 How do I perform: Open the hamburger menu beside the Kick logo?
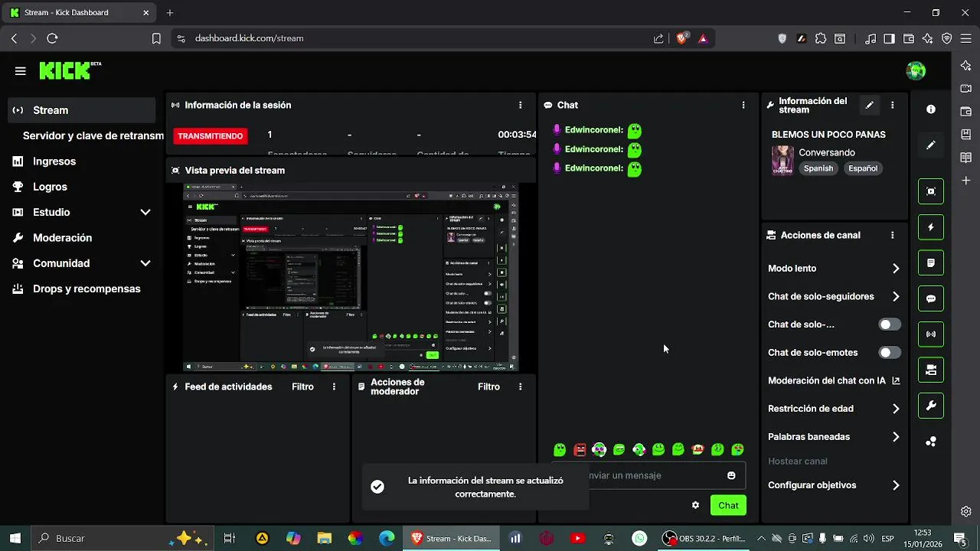pos(21,71)
